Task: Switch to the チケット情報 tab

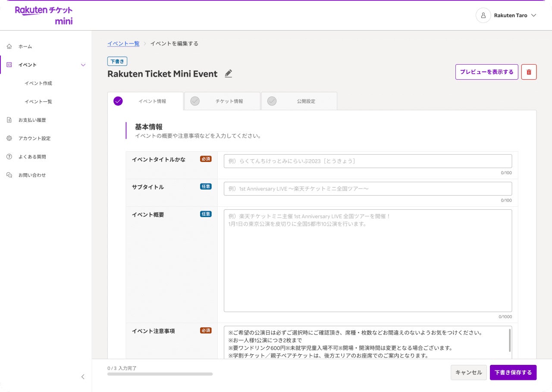Action: pyautogui.click(x=222, y=101)
